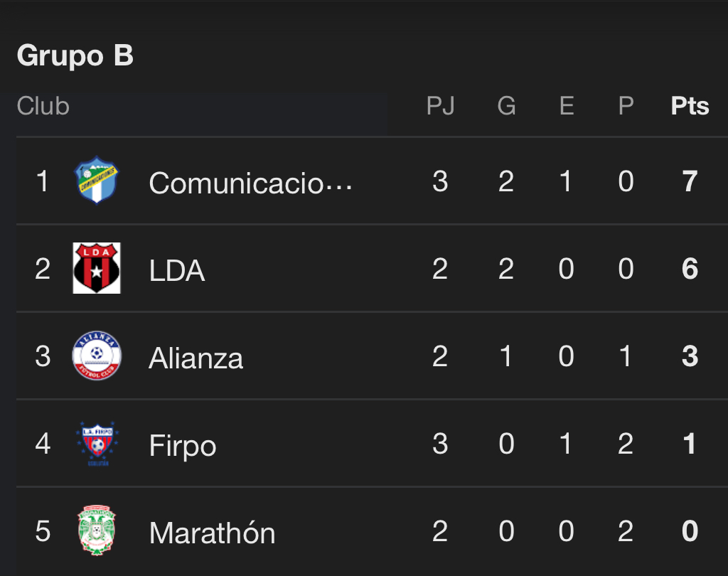Open the LDA team name link
728x576 pixels.
pos(177,270)
